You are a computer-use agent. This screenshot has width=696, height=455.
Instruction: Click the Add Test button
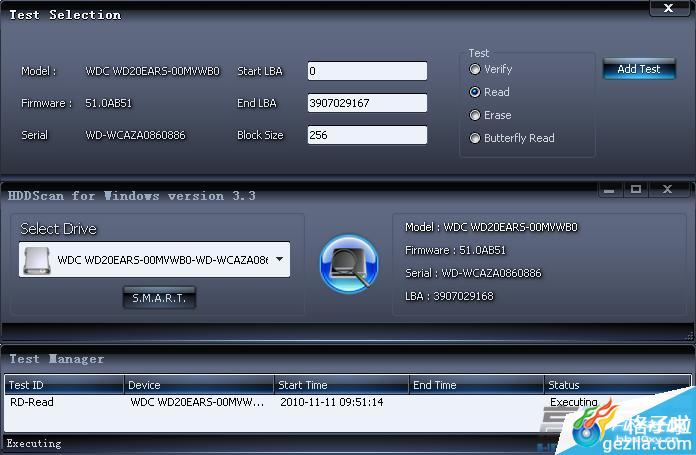(639, 69)
